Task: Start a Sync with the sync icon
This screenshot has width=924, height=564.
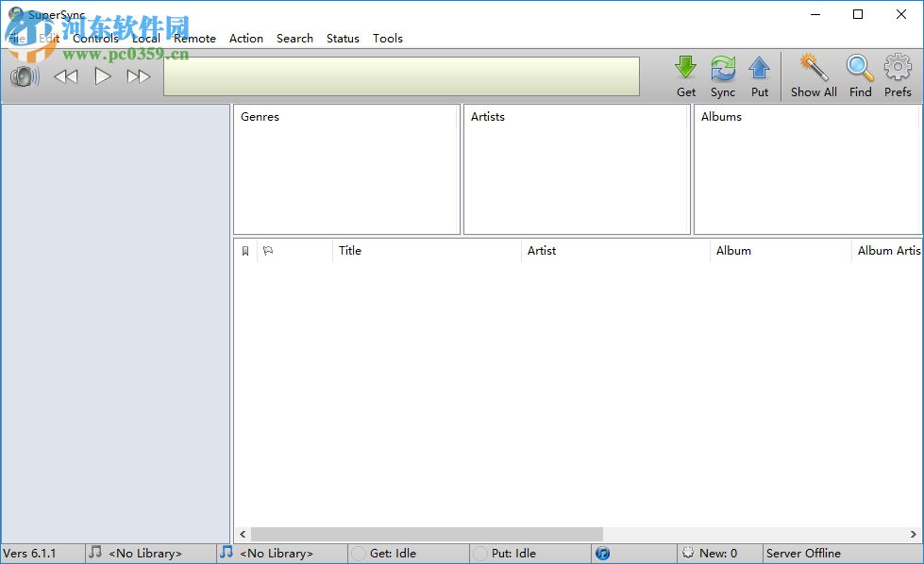Action: coord(722,68)
